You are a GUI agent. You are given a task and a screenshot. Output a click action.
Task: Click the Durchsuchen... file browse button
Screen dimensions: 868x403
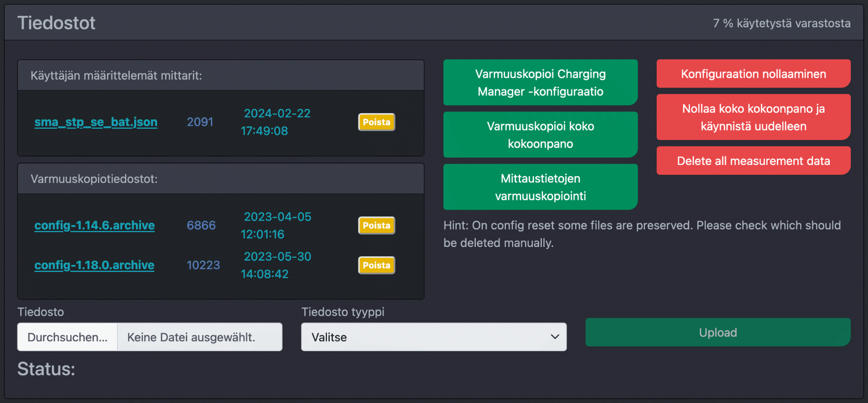[x=67, y=337]
